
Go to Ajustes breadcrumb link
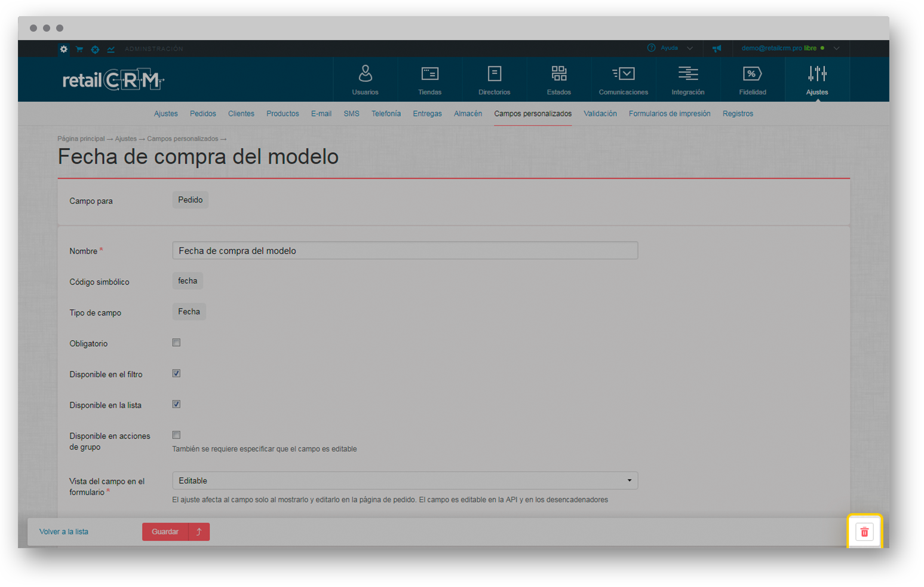click(126, 139)
